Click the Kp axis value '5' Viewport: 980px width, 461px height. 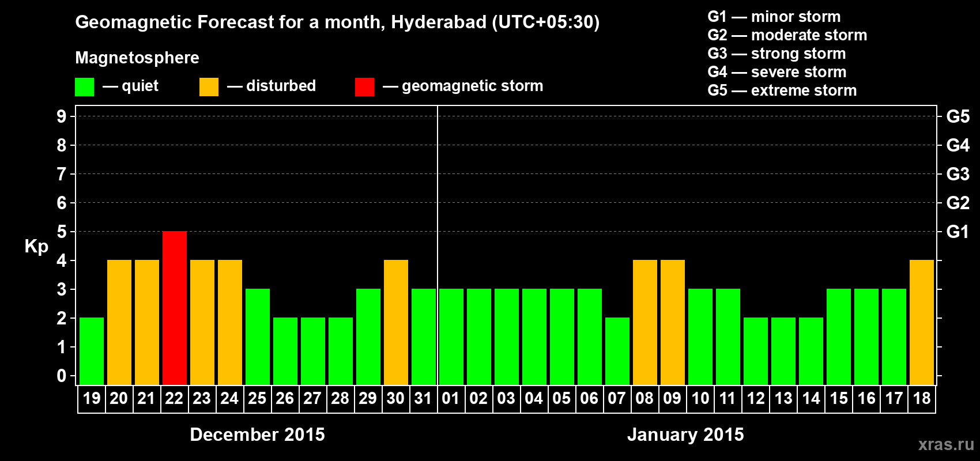coord(62,232)
